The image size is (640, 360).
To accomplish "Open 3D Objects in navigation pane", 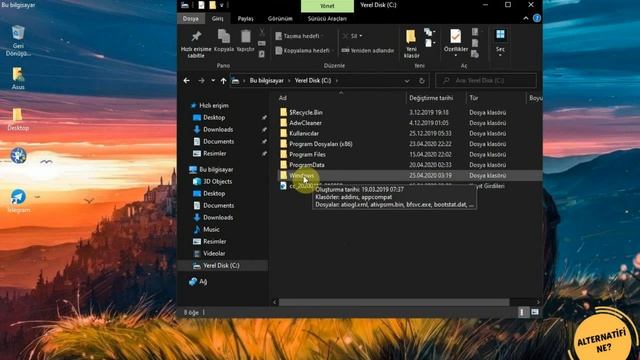I will pos(217,181).
